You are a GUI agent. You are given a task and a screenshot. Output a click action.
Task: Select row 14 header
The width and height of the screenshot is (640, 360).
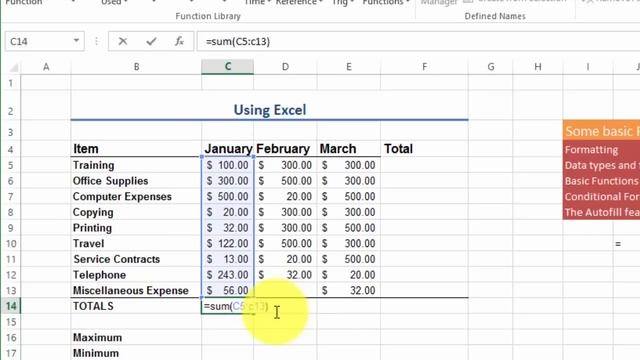pos(11,306)
